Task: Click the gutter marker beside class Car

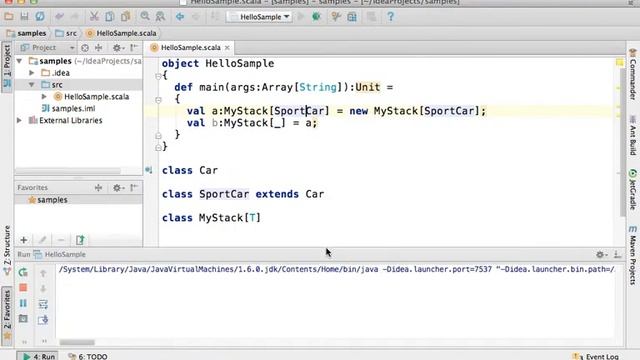Action: click(x=149, y=170)
